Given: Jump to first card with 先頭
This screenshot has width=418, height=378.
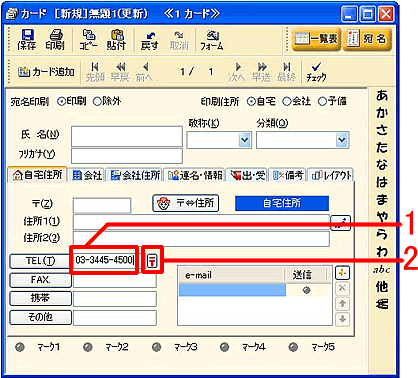Looking at the screenshot, I should 95,72.
